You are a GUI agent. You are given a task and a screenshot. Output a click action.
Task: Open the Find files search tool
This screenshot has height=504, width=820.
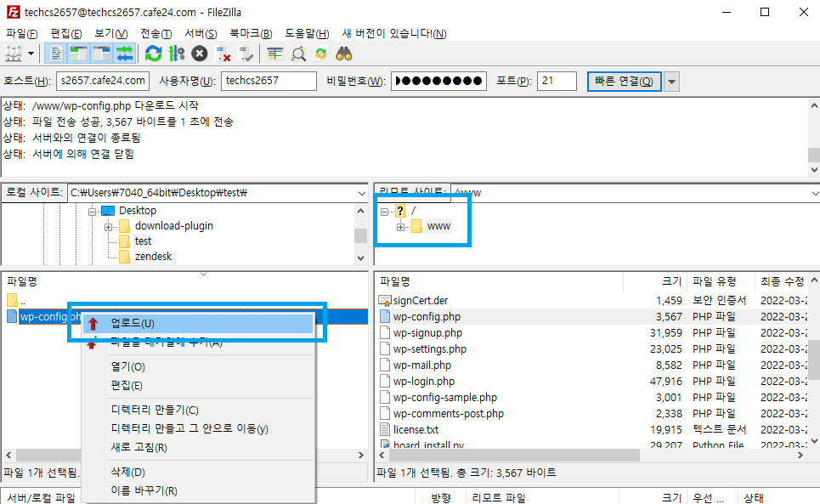pos(343,54)
